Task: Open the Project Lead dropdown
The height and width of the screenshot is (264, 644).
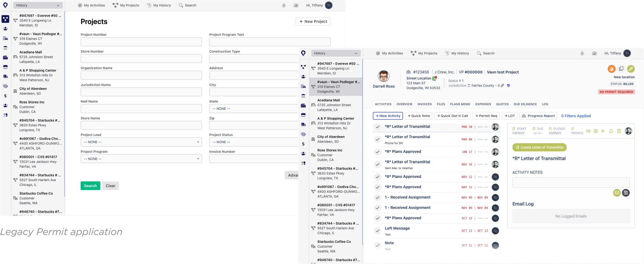Action: point(141,142)
